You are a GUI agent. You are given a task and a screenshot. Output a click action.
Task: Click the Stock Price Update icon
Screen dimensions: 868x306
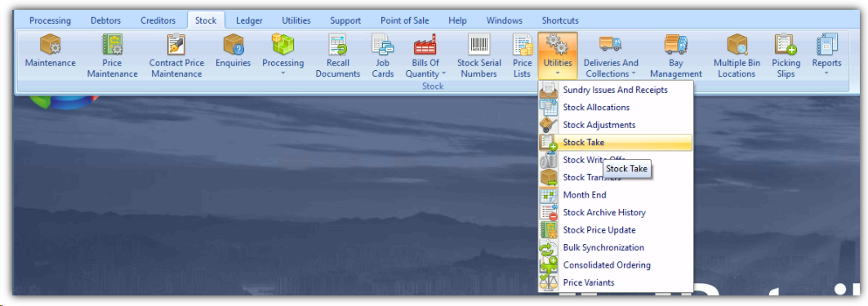(x=549, y=230)
